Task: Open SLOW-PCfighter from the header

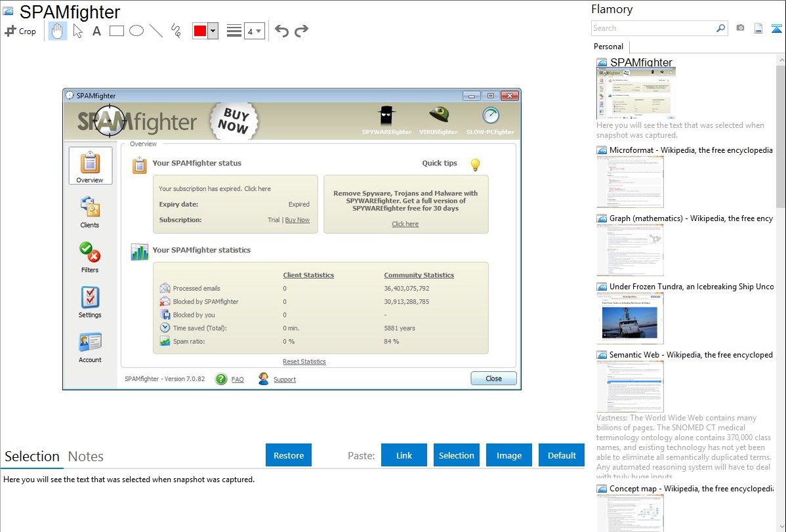Action: click(x=490, y=121)
